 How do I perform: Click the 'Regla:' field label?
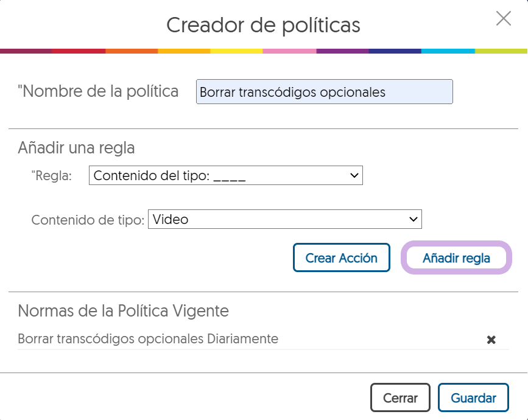click(52, 176)
